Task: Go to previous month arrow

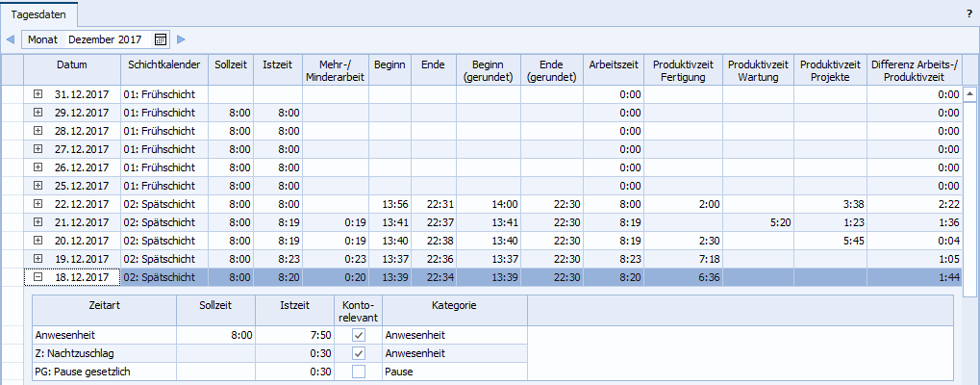Action: coord(11,40)
